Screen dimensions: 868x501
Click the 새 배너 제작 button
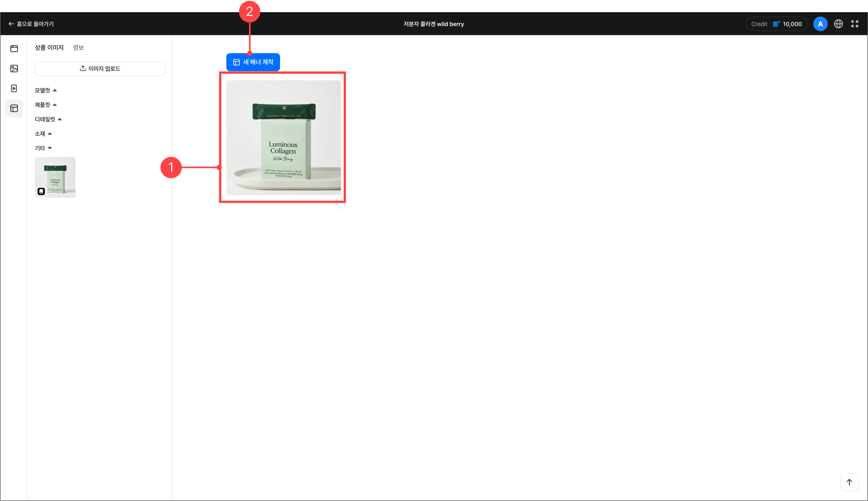253,62
